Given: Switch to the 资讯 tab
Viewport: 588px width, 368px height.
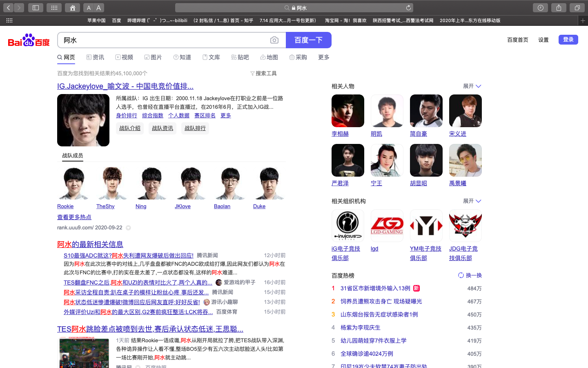Looking at the screenshot, I should [95, 57].
